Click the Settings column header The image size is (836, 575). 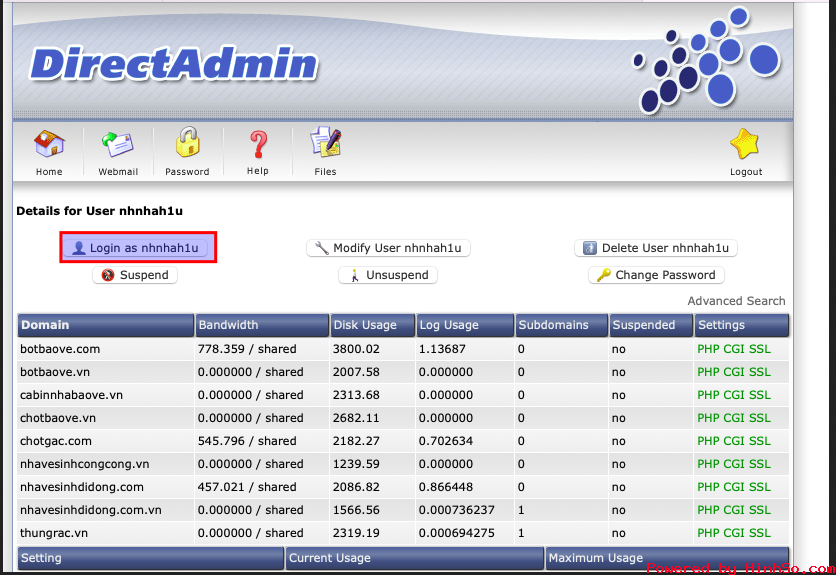(x=742, y=325)
